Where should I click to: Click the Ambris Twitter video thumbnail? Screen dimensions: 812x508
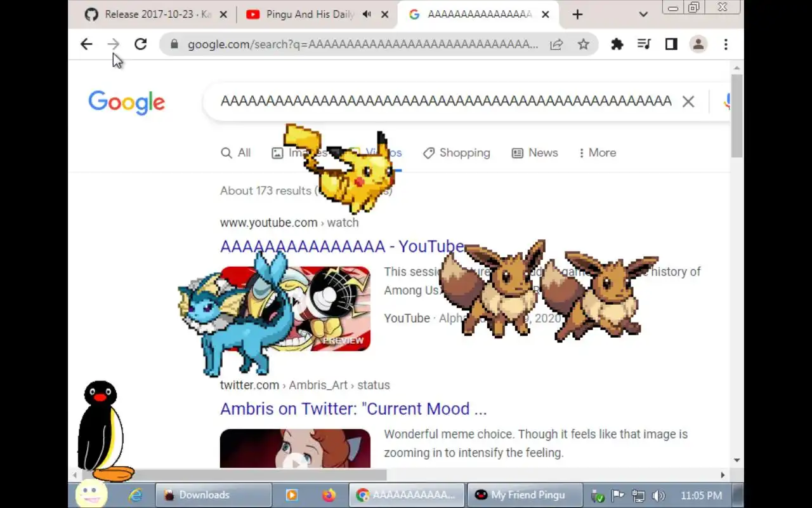pyautogui.click(x=295, y=449)
